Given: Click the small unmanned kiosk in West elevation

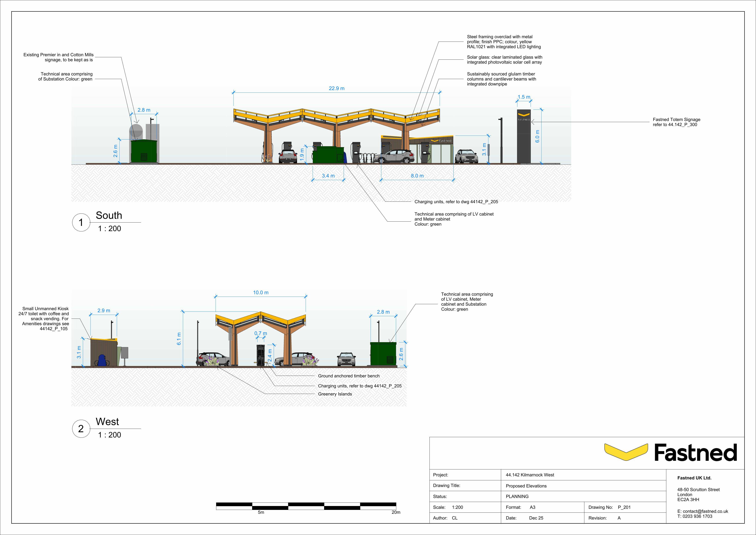Looking at the screenshot, I should [104, 352].
